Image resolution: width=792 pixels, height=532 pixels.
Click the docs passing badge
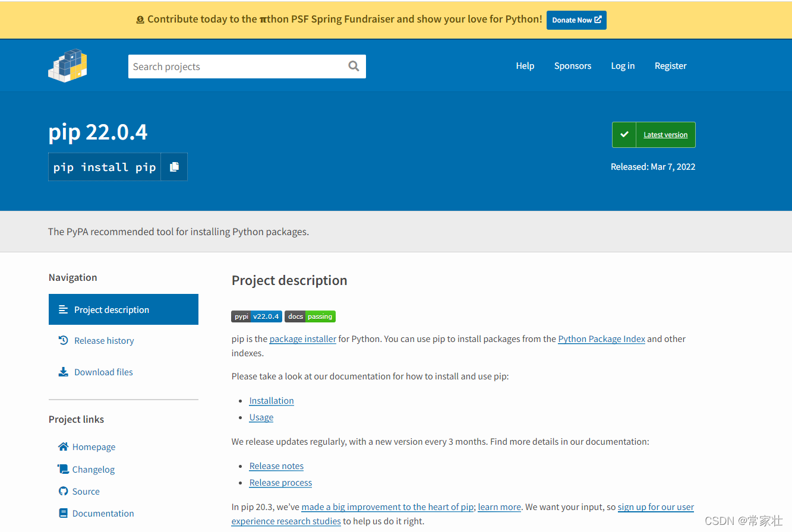(310, 316)
